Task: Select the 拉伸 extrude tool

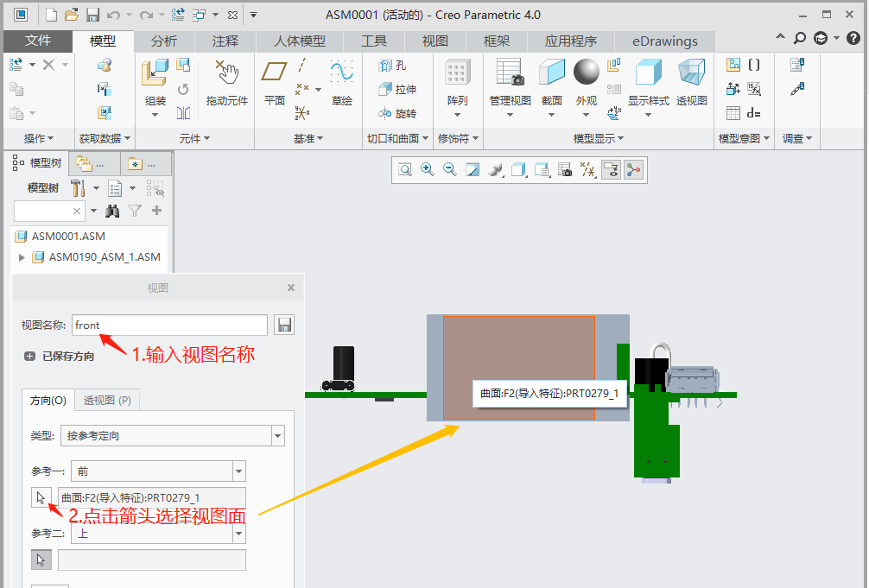Action: point(397,89)
